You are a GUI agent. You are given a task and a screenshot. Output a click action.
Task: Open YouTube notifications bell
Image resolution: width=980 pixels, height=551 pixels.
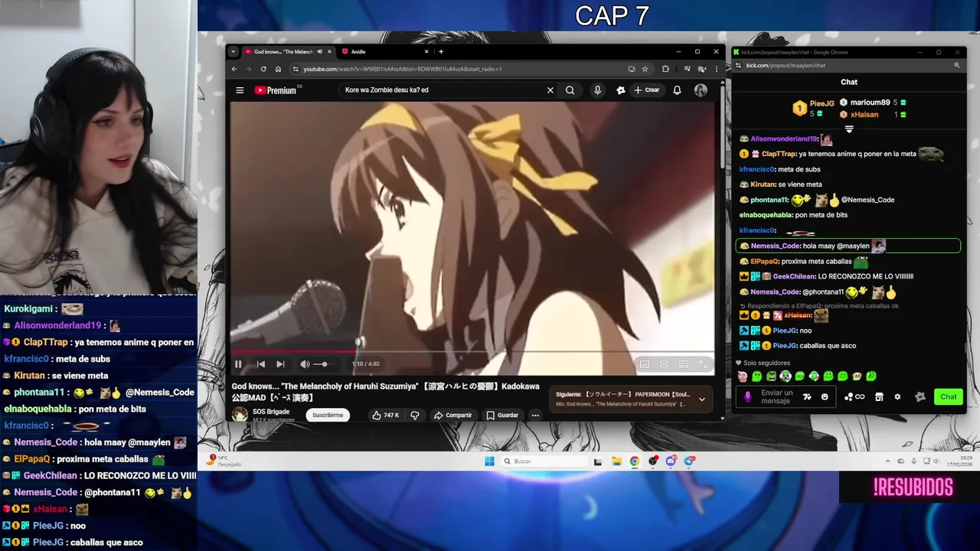point(677,90)
